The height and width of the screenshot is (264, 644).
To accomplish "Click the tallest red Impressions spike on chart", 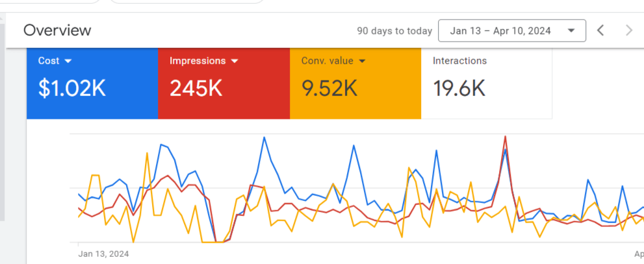I will (505, 137).
